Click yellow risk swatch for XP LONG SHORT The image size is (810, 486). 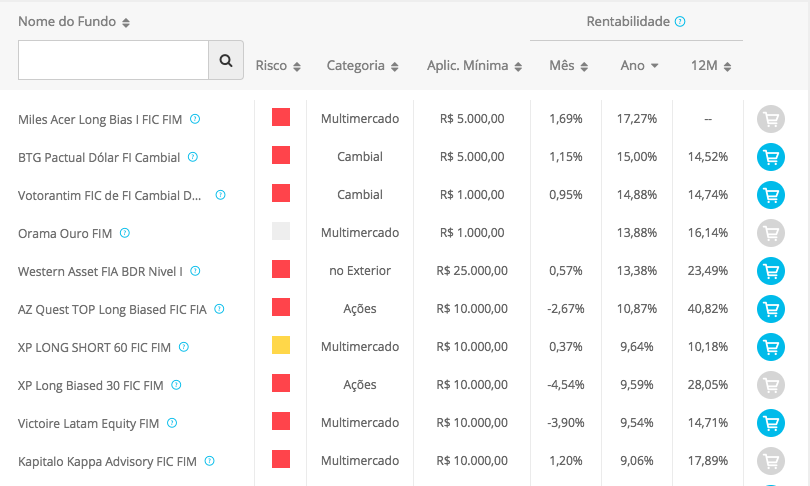tap(281, 345)
